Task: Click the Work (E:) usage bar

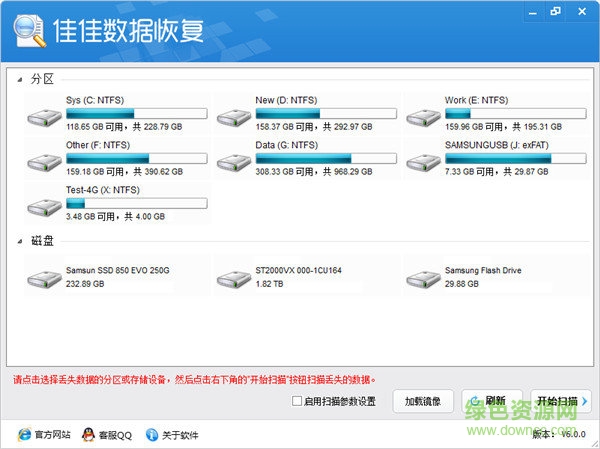Action: [515, 113]
